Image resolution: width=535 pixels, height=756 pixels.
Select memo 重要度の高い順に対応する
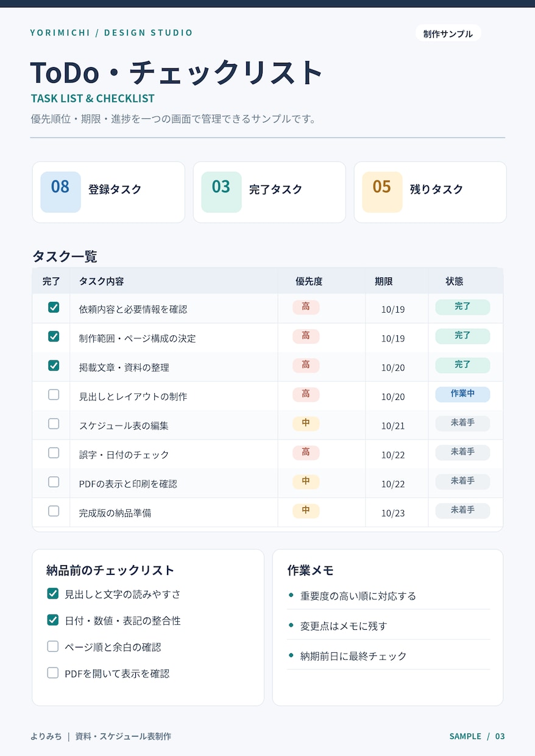(x=358, y=596)
